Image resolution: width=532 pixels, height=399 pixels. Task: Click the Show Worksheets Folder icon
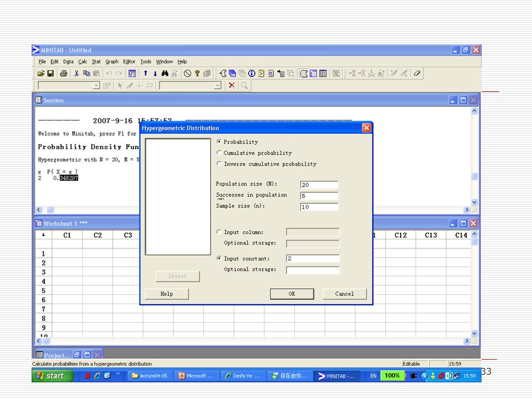[x=232, y=73]
